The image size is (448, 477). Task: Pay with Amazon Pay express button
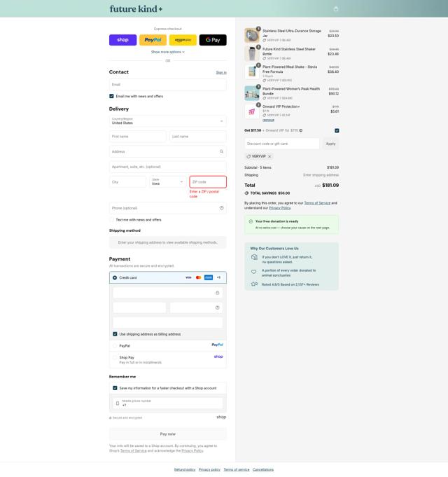pyautogui.click(x=183, y=40)
